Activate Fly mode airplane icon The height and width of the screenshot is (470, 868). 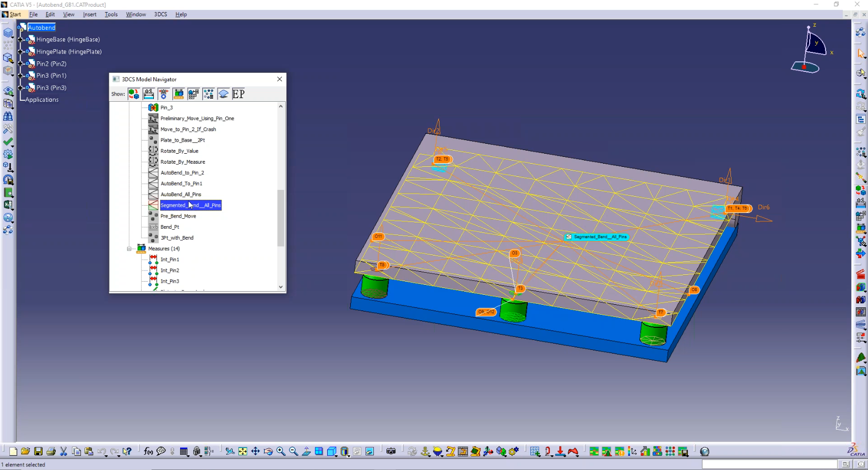coord(229,451)
